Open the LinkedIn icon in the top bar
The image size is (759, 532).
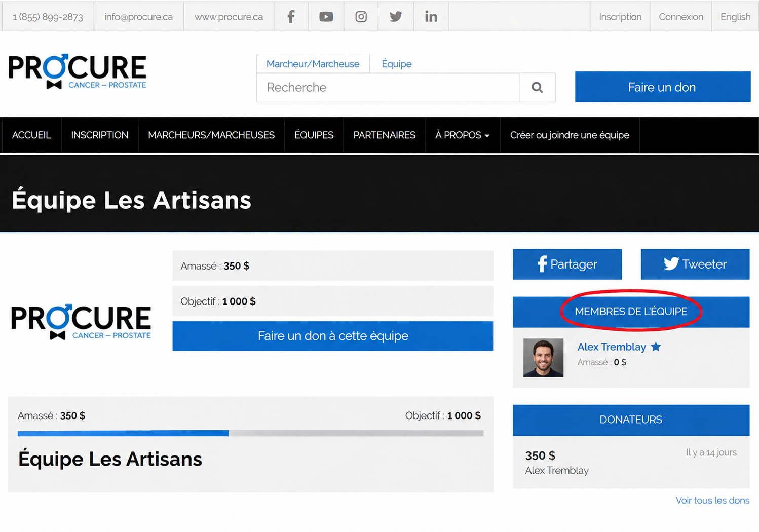click(431, 17)
